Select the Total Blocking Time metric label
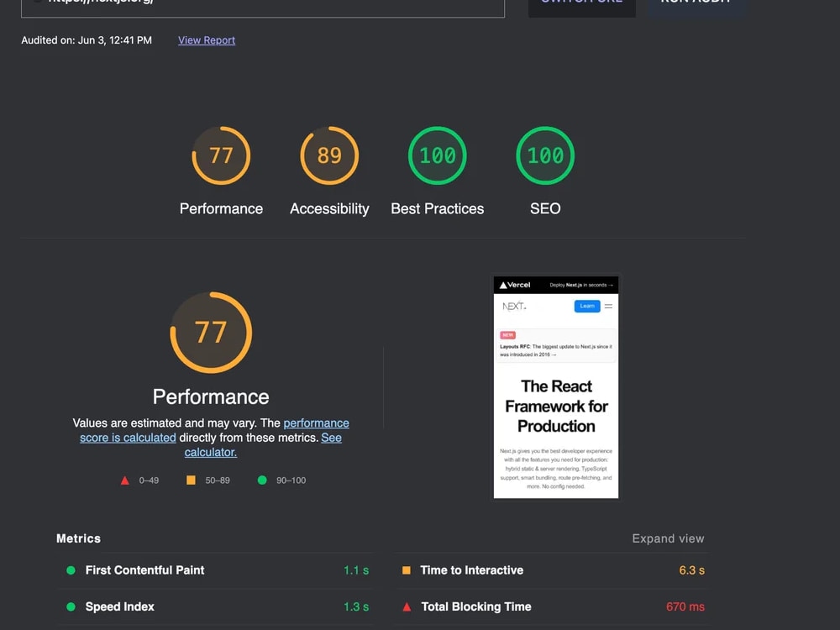Screen dimensions: 840x630 (476, 607)
